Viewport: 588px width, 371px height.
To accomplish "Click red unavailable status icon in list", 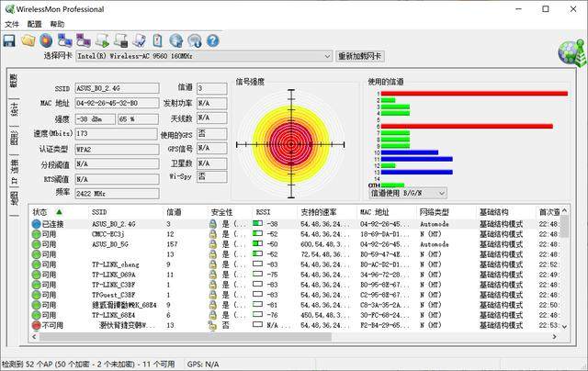I will [x=36, y=325].
